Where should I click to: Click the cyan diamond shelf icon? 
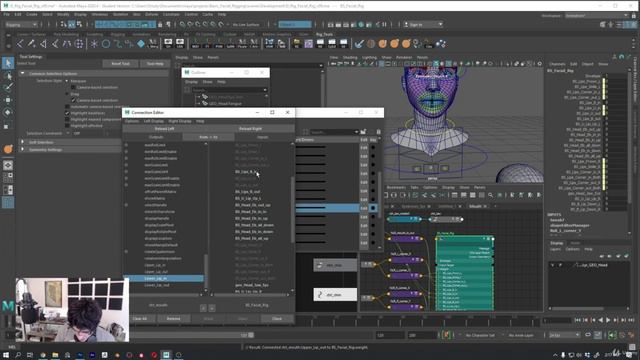[141, 43]
